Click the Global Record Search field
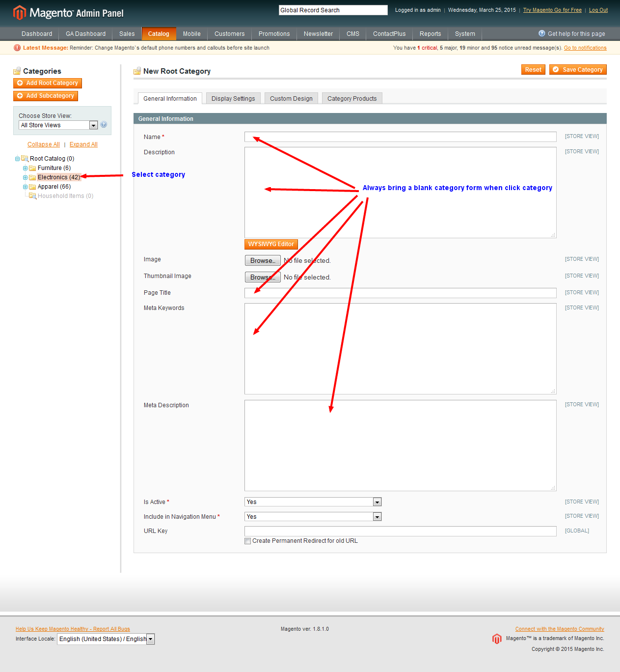 pos(333,10)
